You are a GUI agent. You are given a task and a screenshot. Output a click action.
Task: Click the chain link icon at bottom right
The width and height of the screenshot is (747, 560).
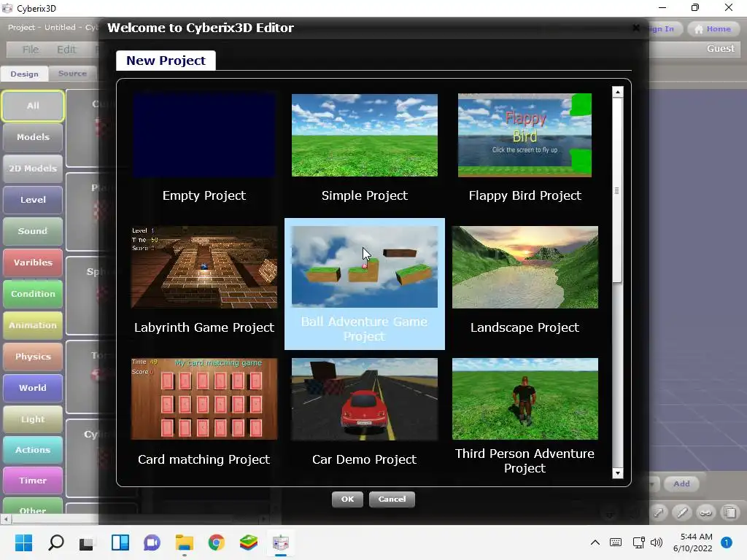(705, 513)
